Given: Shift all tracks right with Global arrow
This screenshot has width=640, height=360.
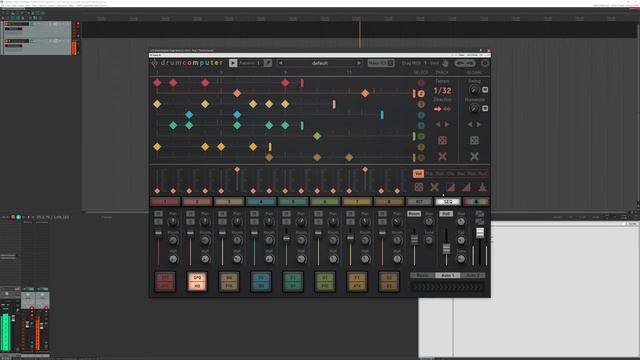Looking at the screenshot, I should [479, 124].
